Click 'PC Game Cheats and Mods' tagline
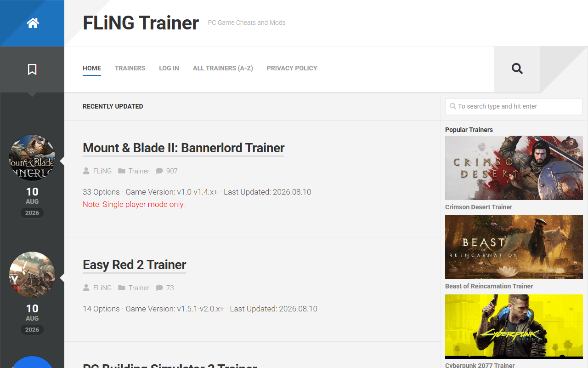This screenshot has height=368, width=588. (247, 23)
